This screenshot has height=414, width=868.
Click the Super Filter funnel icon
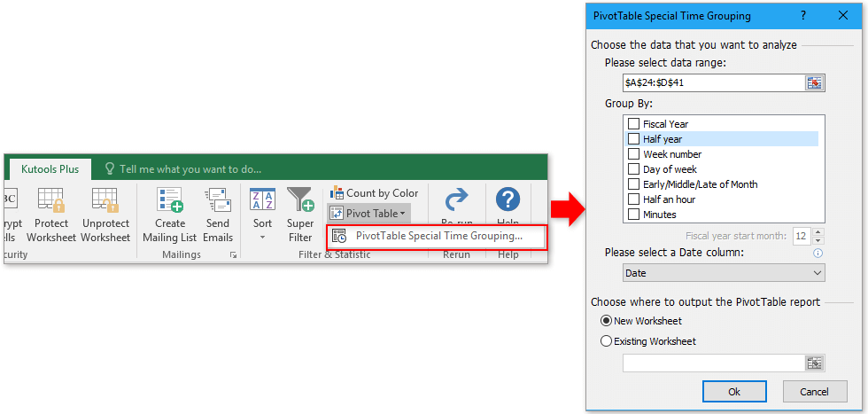coord(300,199)
